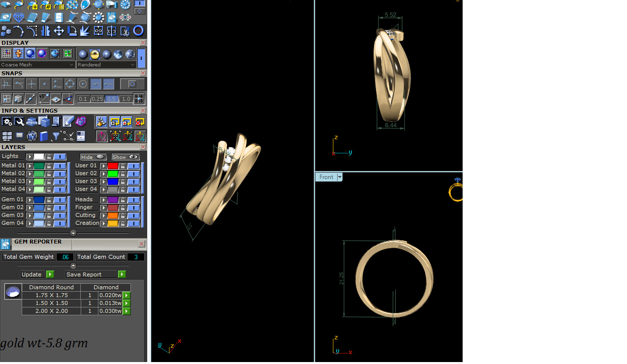Click the green four-viewport display icon

[67, 54]
